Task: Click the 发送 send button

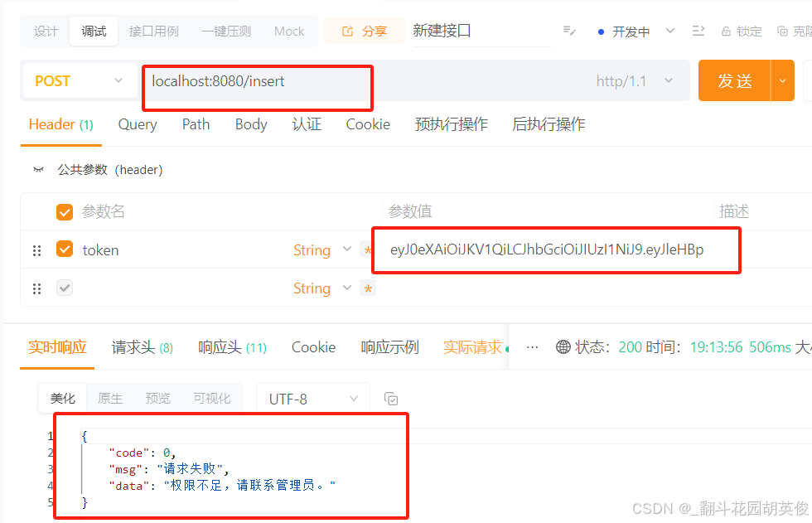Action: [x=734, y=80]
